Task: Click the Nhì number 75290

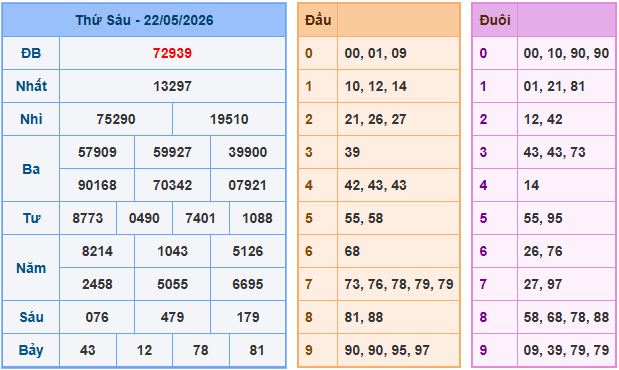Action: [x=116, y=119]
